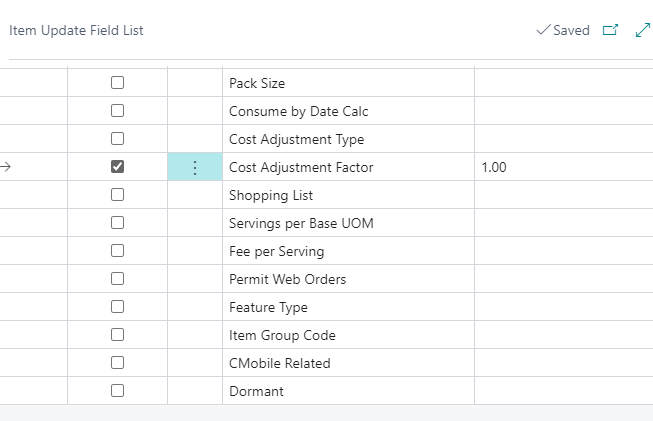Image resolution: width=653 pixels, height=421 pixels.
Task: Check the Permit Web Orders box
Action: pyautogui.click(x=117, y=279)
